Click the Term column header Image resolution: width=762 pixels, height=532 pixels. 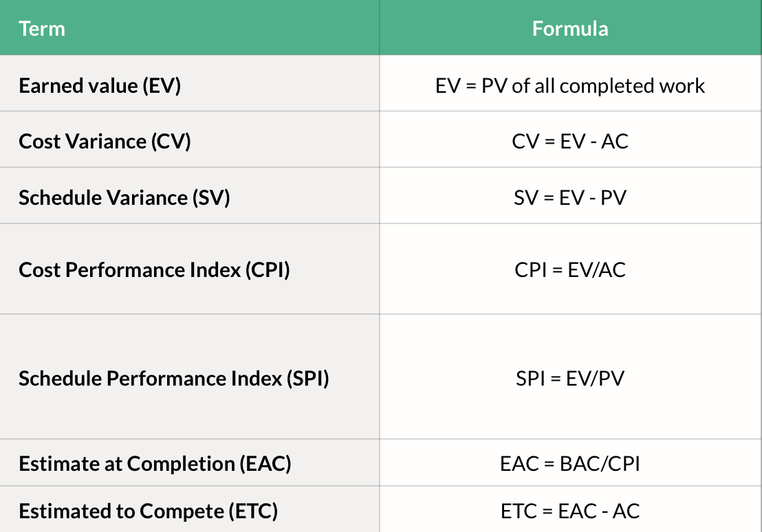pos(42,29)
